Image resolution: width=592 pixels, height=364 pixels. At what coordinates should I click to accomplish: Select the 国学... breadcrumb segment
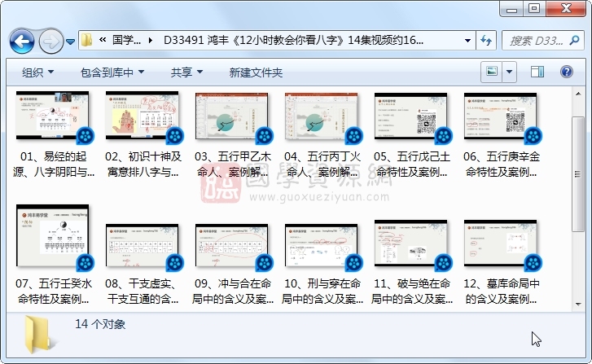click(x=126, y=40)
